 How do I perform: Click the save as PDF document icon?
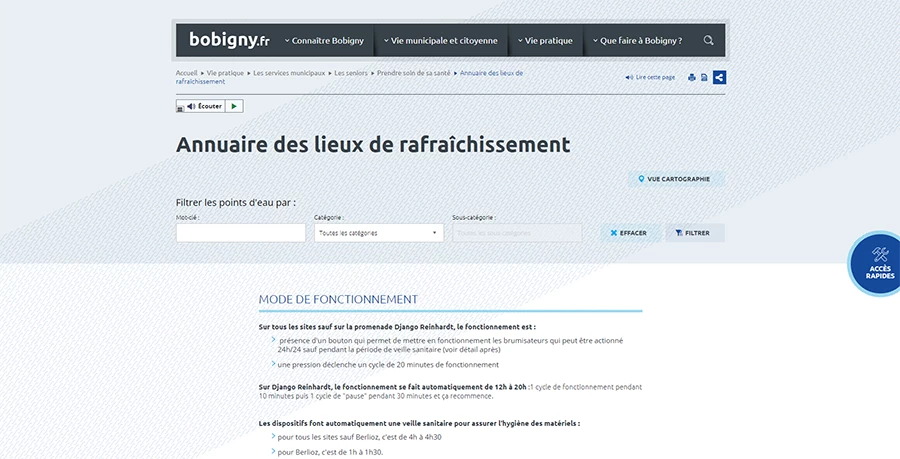tap(704, 77)
